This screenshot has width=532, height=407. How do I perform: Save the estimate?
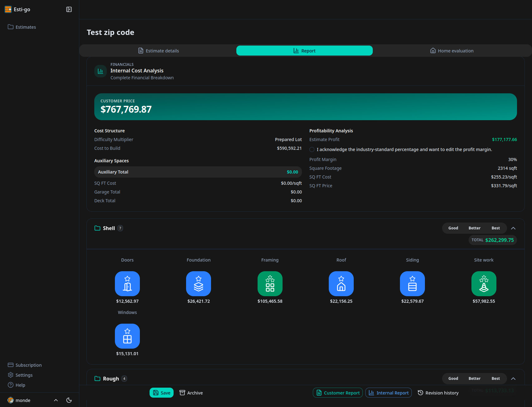point(161,393)
